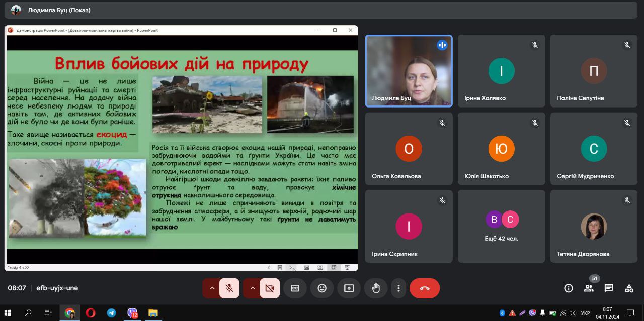Select Людмила Буц's speaker video tile
644x321 pixels.
409,71
